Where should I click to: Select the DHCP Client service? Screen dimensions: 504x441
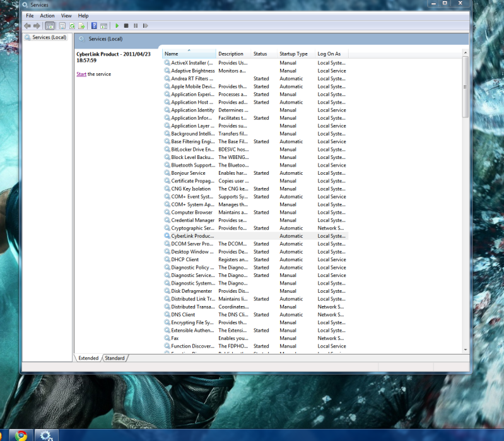pos(185,259)
